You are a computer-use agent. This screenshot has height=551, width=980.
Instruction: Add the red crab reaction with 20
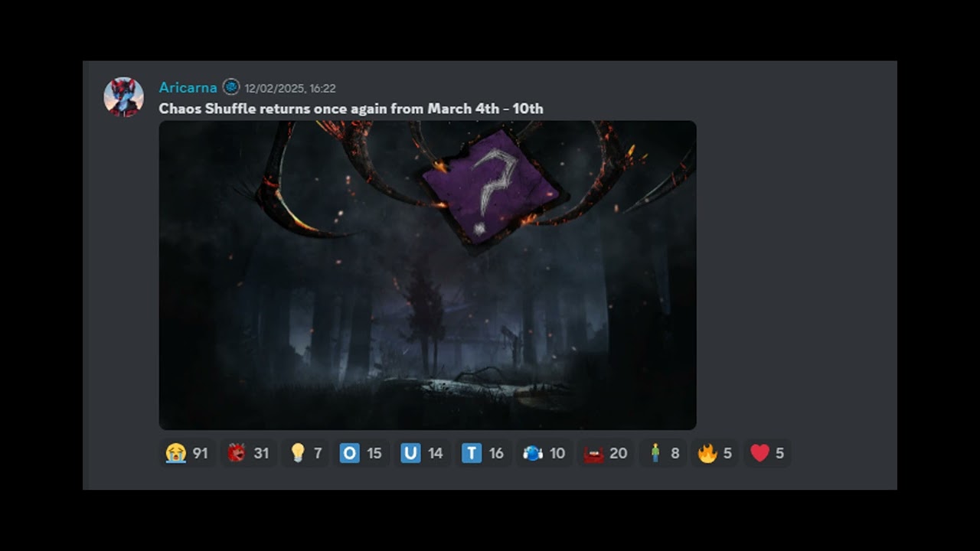pyautogui.click(x=606, y=453)
